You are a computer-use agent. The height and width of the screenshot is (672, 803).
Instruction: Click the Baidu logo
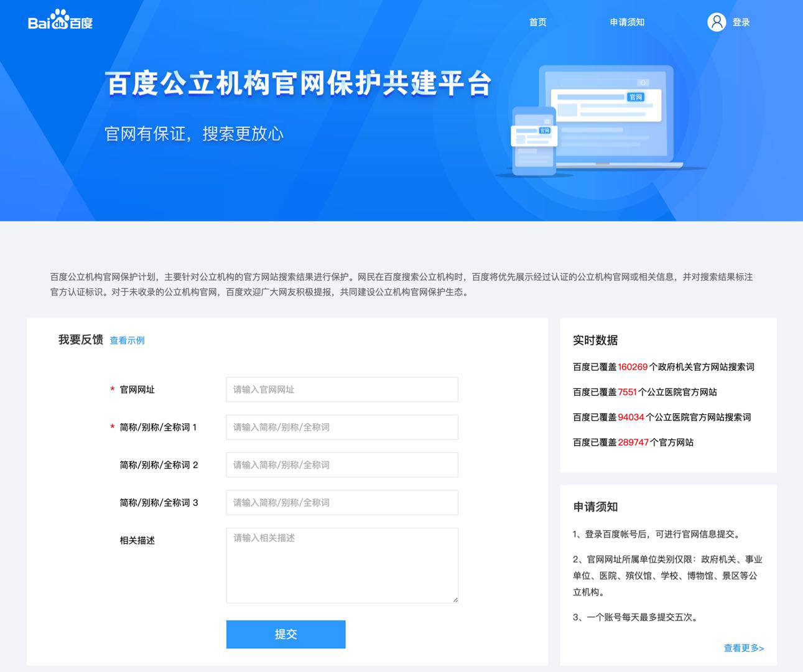(x=60, y=20)
